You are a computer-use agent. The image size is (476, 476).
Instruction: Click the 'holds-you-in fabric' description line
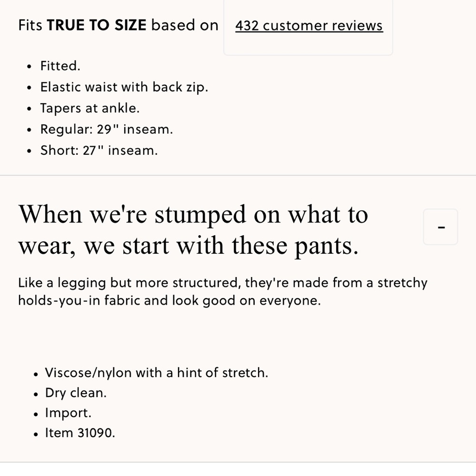(x=169, y=301)
